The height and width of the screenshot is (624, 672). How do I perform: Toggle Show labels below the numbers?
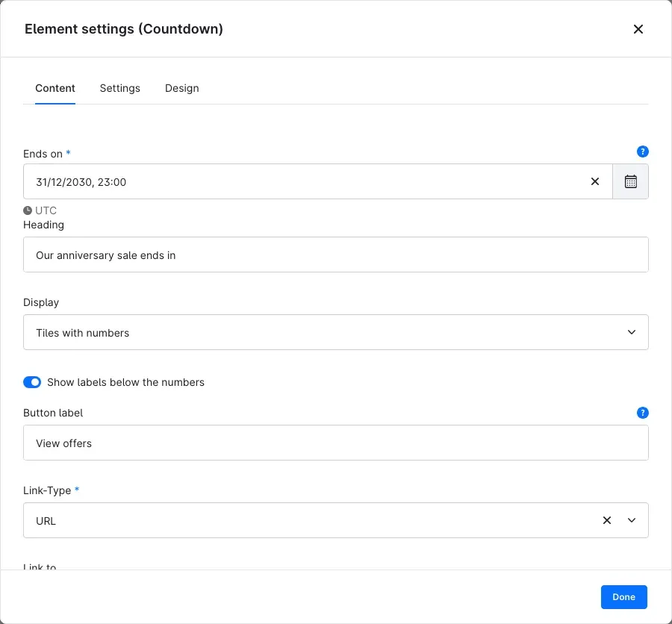[32, 382]
